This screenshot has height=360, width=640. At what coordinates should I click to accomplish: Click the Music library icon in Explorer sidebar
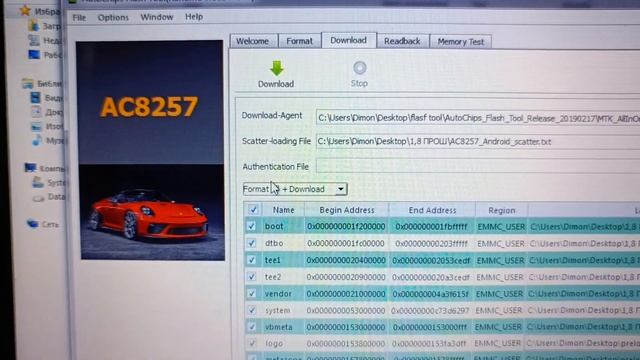point(37,140)
